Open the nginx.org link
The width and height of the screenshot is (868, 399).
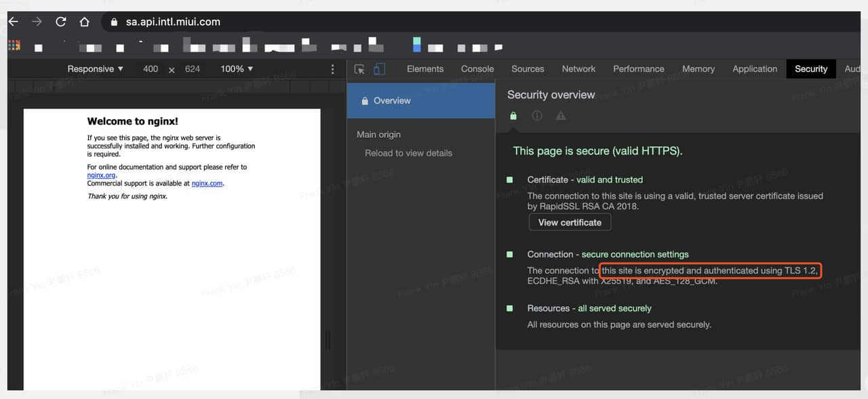point(101,175)
